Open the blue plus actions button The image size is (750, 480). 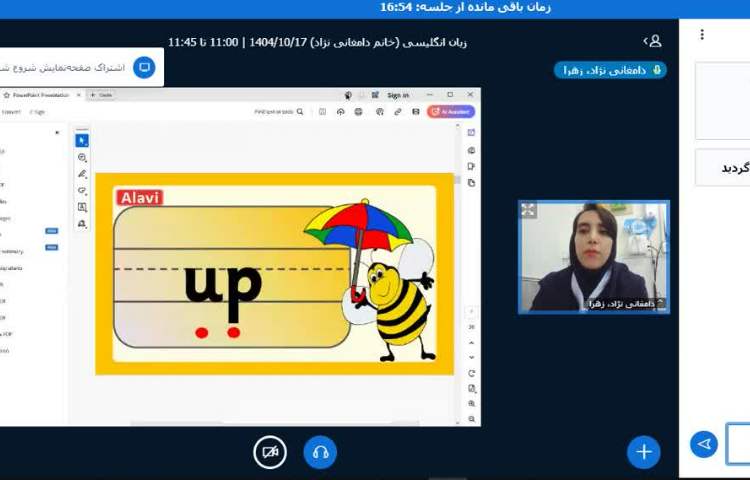[x=644, y=452]
